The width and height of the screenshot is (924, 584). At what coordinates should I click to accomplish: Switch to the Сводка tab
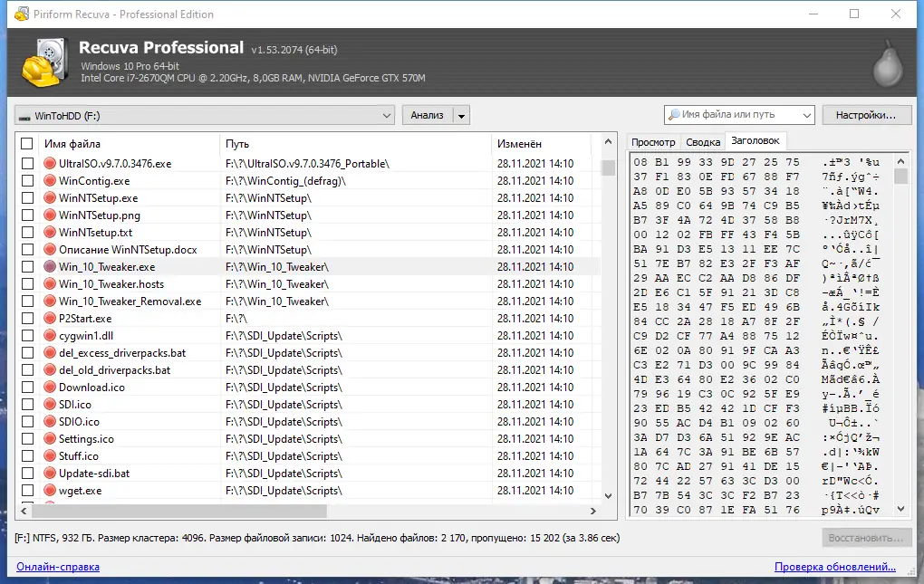(x=702, y=142)
